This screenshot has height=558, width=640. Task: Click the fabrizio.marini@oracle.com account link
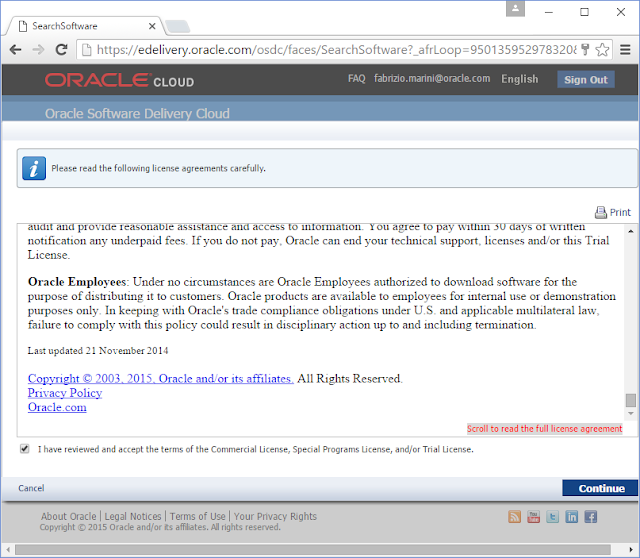point(432,78)
